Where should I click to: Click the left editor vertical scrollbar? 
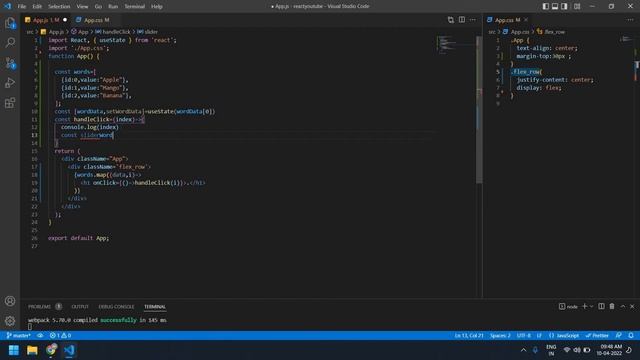(x=479, y=110)
